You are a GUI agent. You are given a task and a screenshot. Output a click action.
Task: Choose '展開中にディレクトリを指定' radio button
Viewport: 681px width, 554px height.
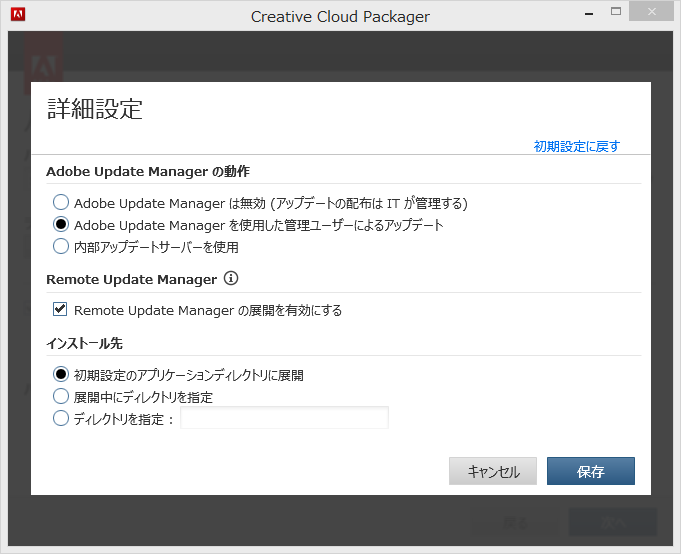pos(61,396)
